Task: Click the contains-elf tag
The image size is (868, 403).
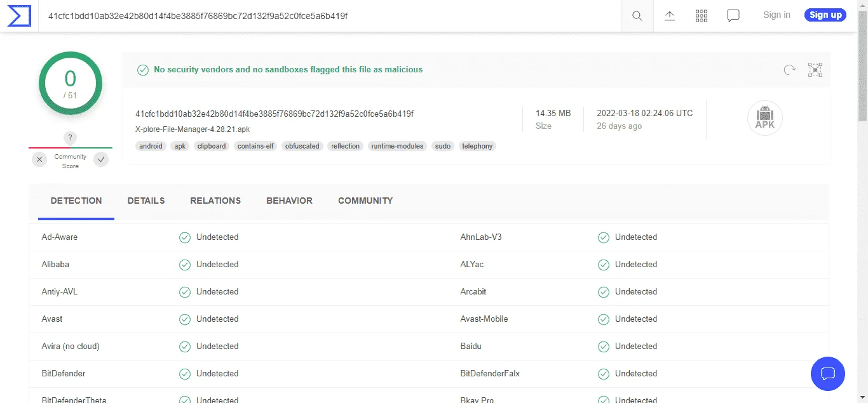Action: 255,146
